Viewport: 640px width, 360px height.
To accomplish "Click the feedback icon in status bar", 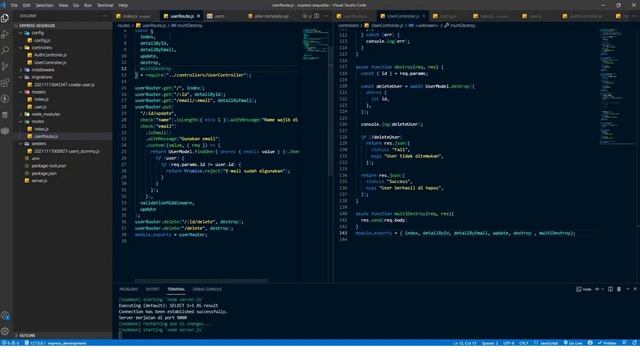I will click(x=624, y=343).
